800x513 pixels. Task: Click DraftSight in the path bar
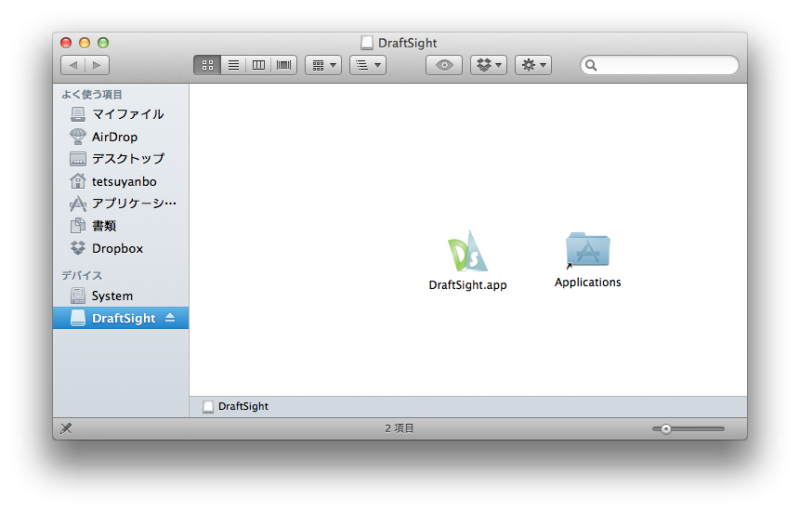pyautogui.click(x=236, y=406)
